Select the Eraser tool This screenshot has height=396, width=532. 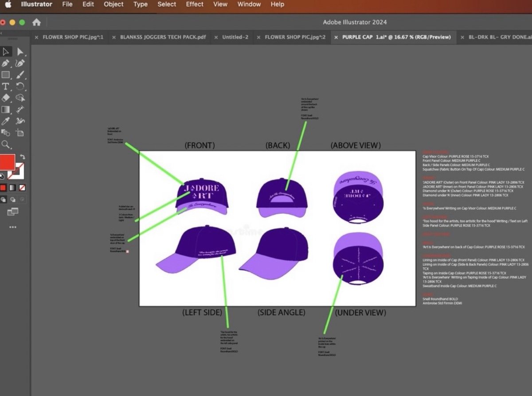[6, 98]
